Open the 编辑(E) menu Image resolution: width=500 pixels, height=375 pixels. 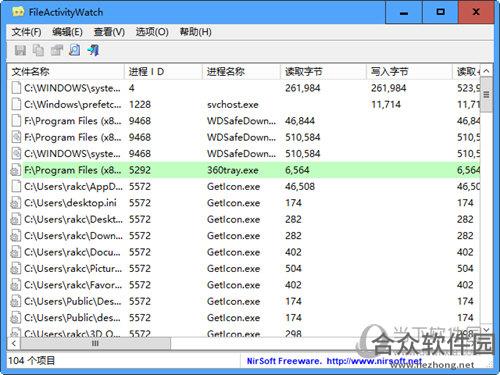pyautogui.click(x=67, y=32)
